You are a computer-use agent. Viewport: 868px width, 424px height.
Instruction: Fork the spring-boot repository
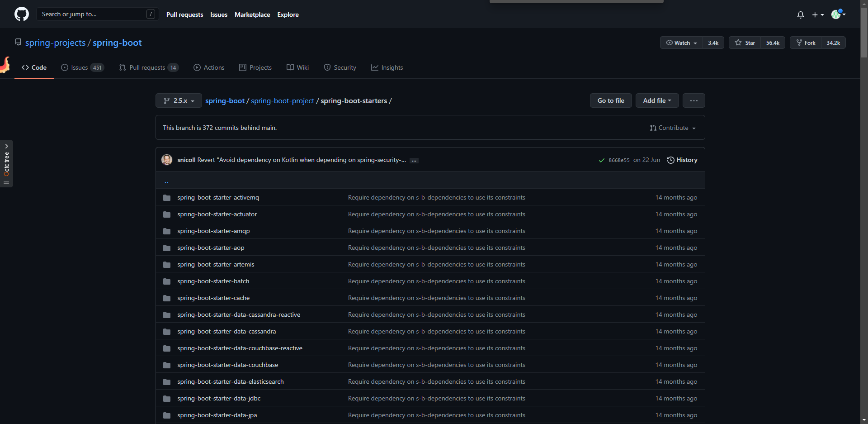coord(806,43)
